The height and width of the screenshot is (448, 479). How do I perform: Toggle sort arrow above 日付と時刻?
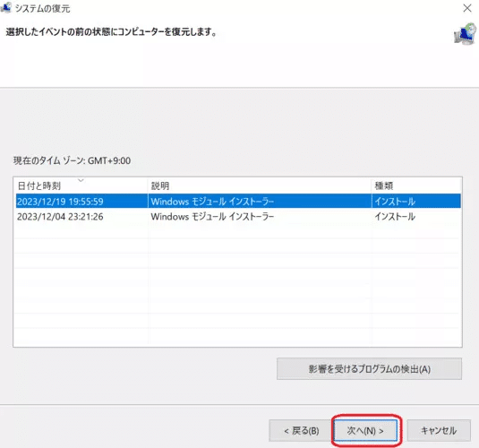81,180
